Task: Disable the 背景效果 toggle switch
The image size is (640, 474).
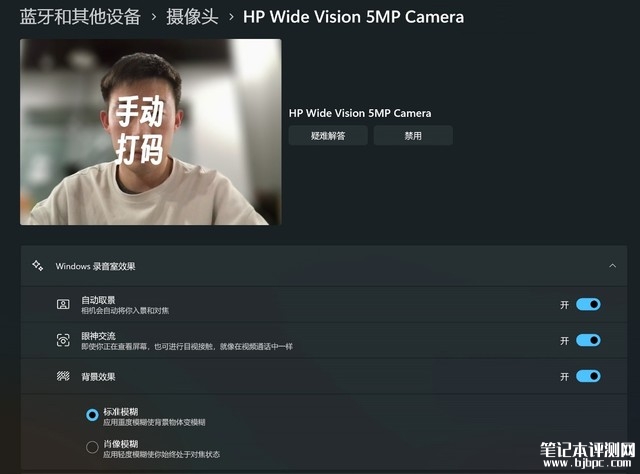Action: pos(588,376)
